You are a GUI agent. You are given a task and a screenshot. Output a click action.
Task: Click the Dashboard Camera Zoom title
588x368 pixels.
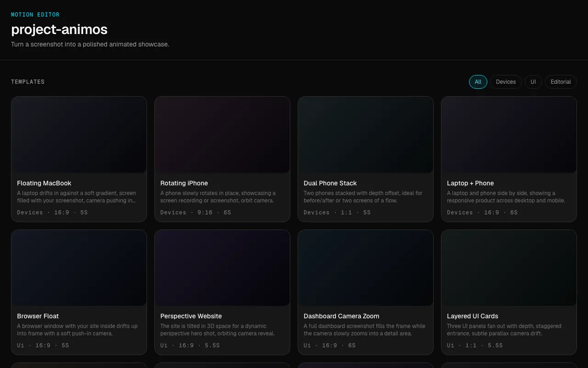tap(341, 316)
